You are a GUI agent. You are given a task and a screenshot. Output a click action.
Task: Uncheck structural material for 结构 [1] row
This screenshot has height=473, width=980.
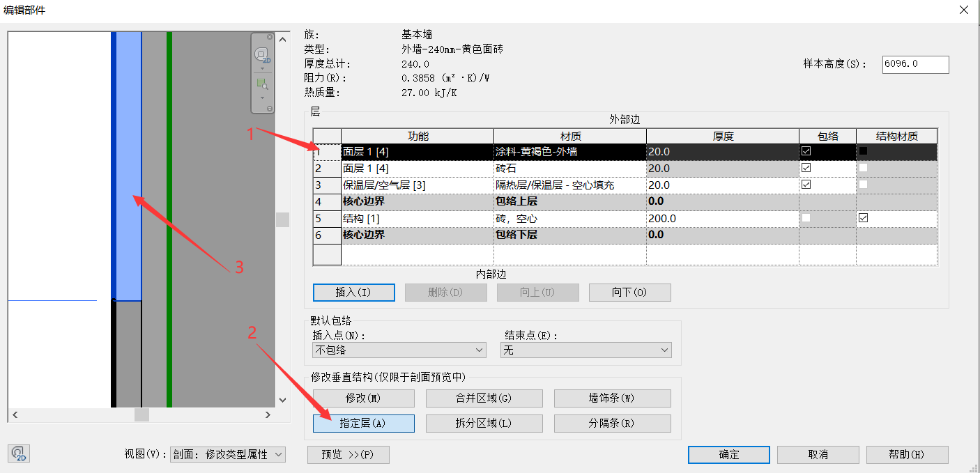click(864, 218)
